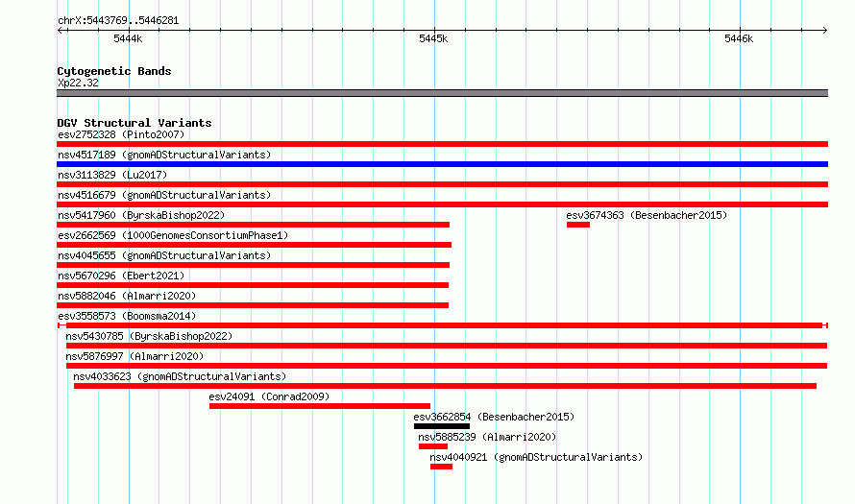
Task: Select the esv3558573 bar with end whiskers
Action: [443, 325]
